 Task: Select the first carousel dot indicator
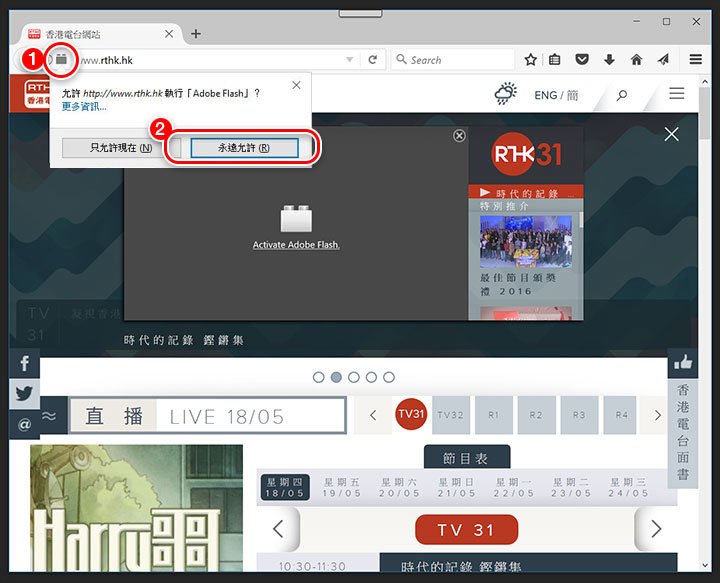pyautogui.click(x=319, y=377)
